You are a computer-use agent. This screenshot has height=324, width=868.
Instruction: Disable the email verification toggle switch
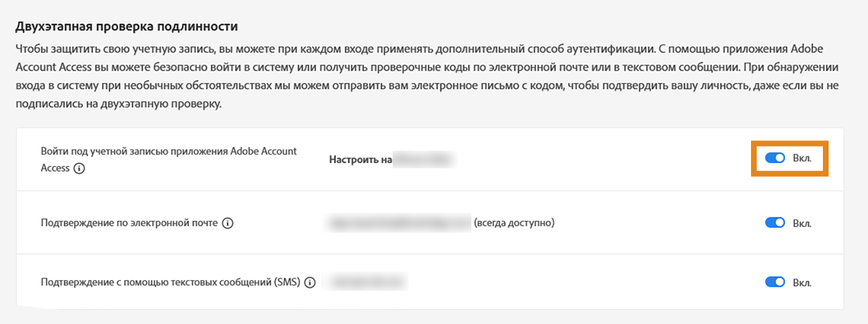pos(775,223)
